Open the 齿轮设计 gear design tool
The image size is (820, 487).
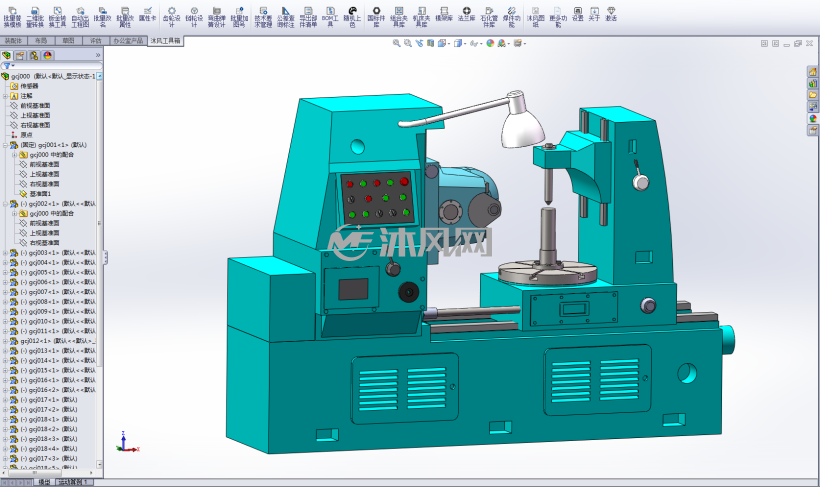(171, 17)
